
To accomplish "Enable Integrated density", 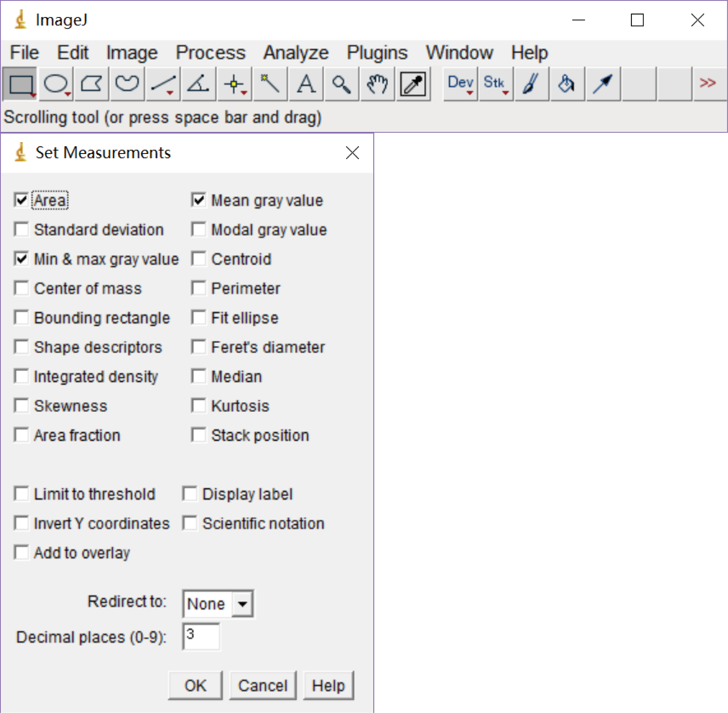I will 21,376.
